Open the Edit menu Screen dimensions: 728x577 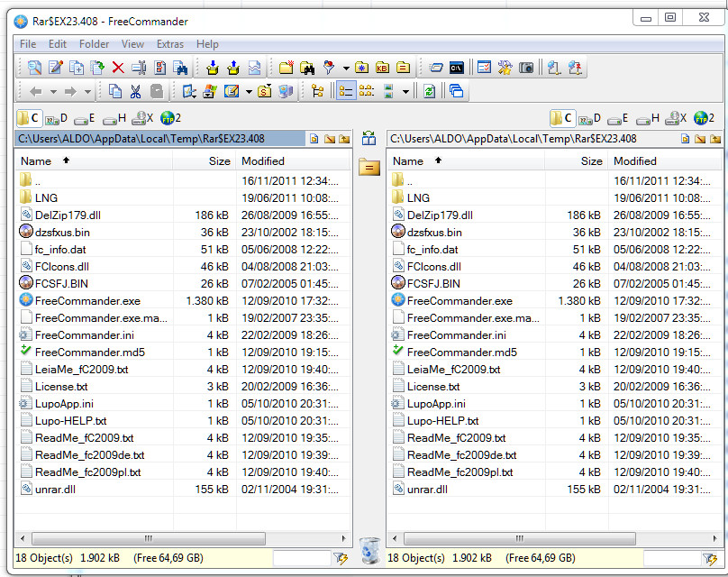[58, 44]
